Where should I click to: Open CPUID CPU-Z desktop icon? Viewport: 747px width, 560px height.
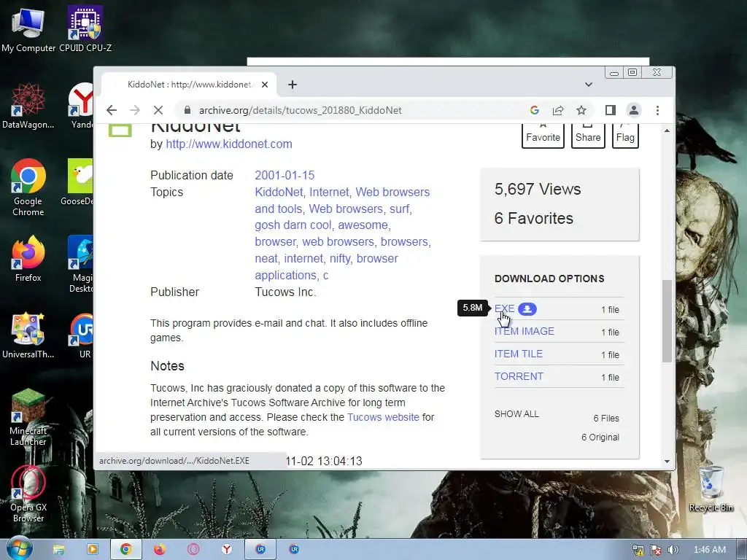pyautogui.click(x=85, y=30)
